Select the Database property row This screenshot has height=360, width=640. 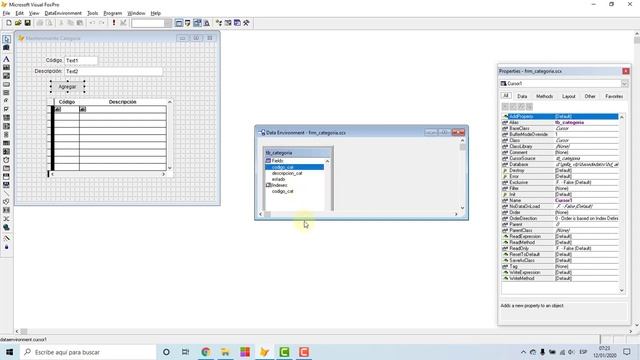pyautogui.click(x=560, y=164)
